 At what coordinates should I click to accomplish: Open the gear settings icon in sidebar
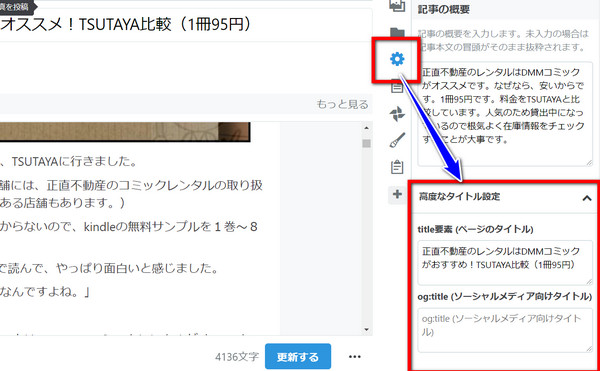(x=397, y=59)
